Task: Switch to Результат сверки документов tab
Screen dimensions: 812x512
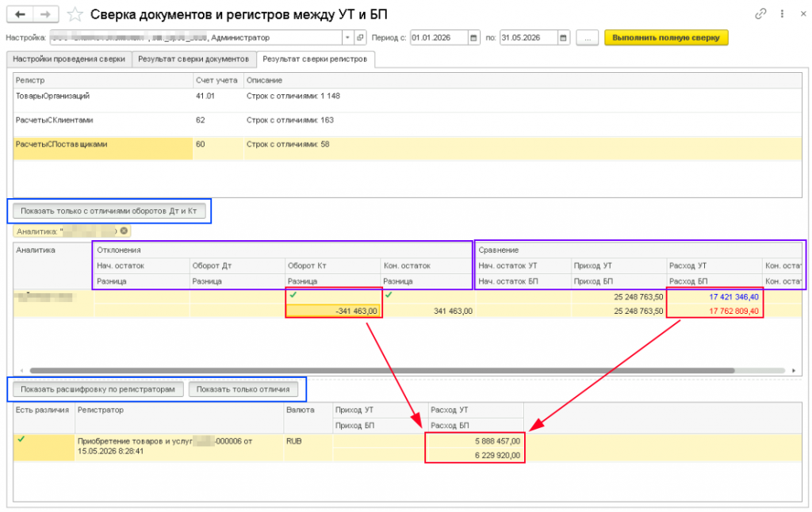Action: (x=193, y=59)
